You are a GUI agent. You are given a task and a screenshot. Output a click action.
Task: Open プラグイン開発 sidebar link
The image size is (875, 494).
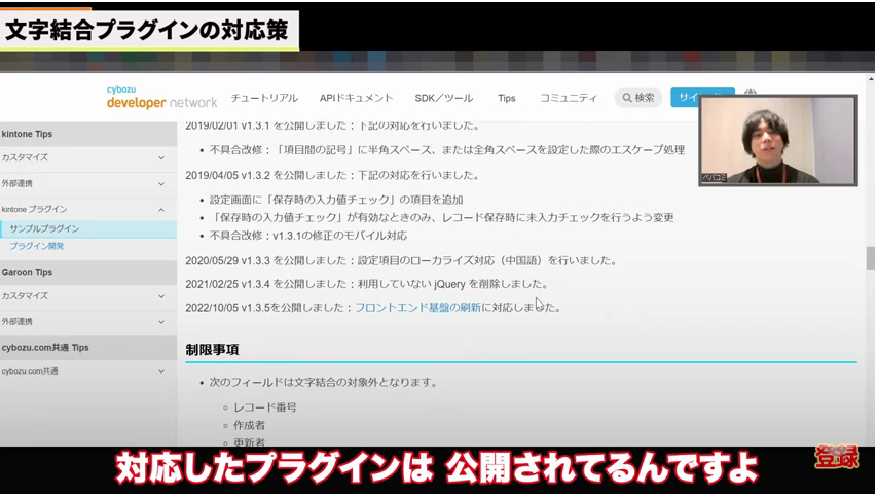click(37, 246)
